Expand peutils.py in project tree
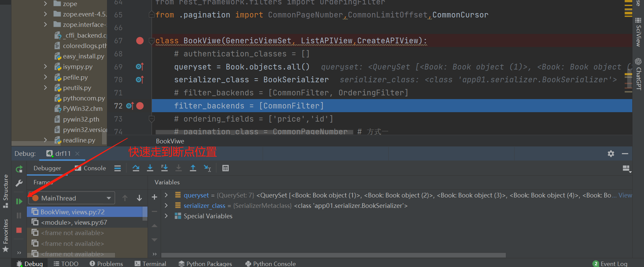 45,88
